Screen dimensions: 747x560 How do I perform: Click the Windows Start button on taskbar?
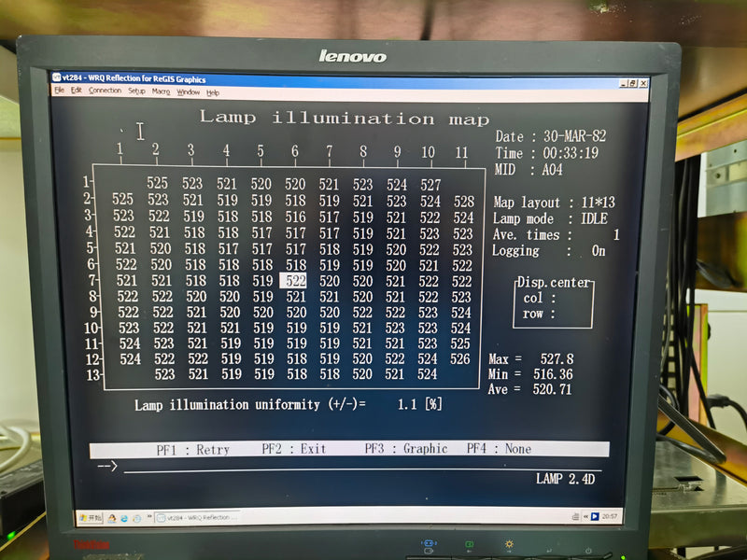pyautogui.click(x=91, y=518)
